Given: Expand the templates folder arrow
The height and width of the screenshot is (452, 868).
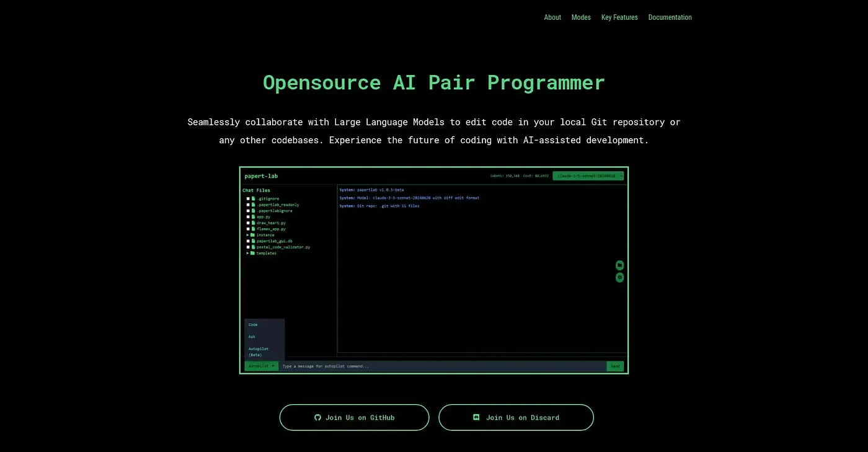Looking at the screenshot, I should (x=247, y=253).
